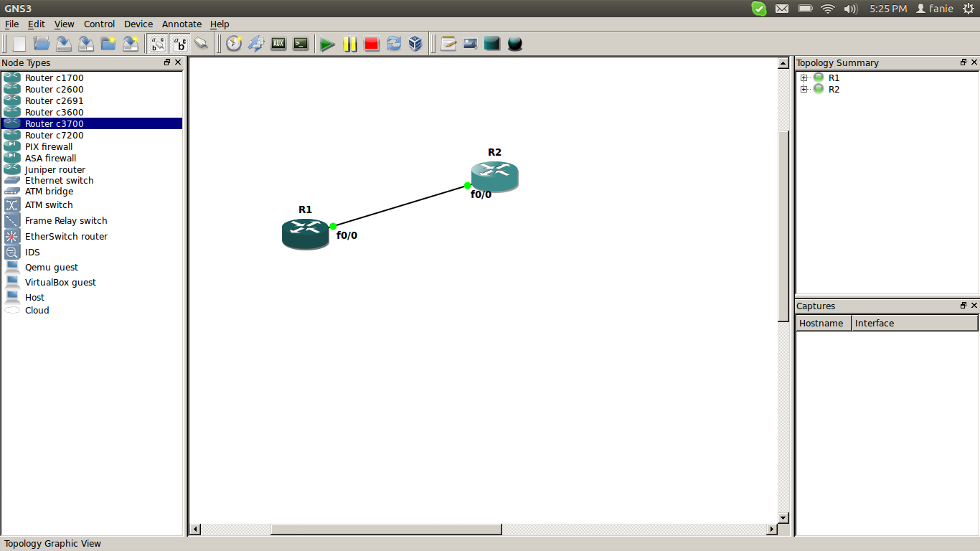Click the insert picture toolbar icon
Viewport: 980px width, 551px height.
(x=469, y=43)
